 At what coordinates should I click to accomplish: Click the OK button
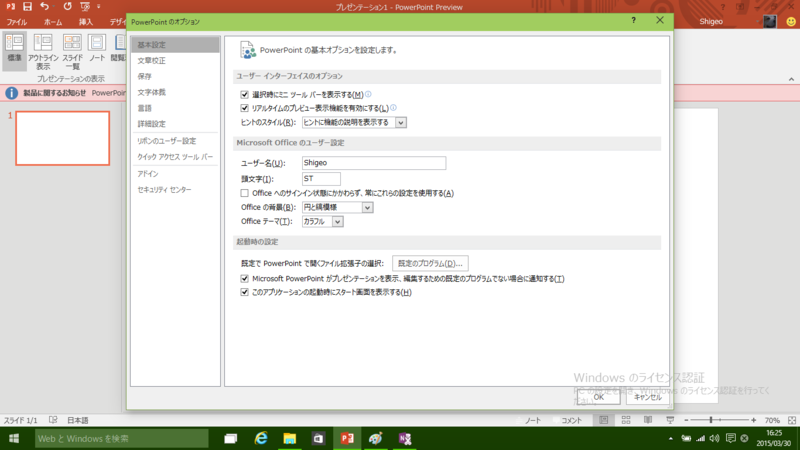(598, 397)
